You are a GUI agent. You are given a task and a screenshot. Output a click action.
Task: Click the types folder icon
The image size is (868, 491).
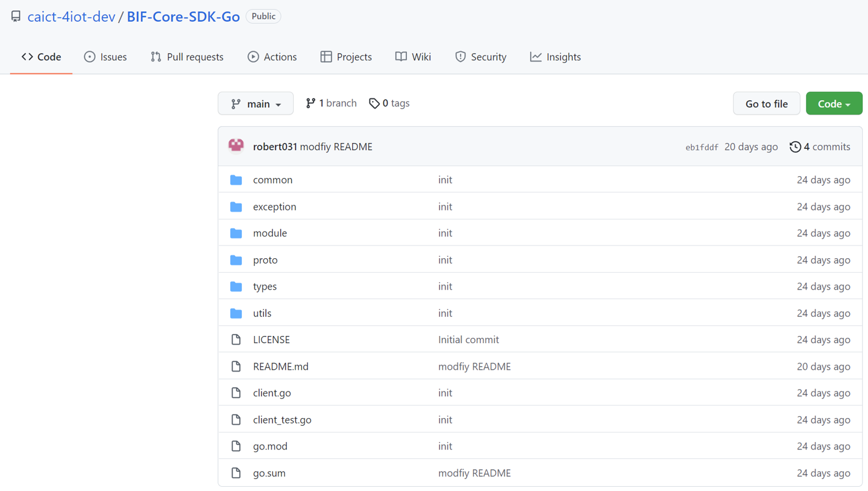point(236,287)
